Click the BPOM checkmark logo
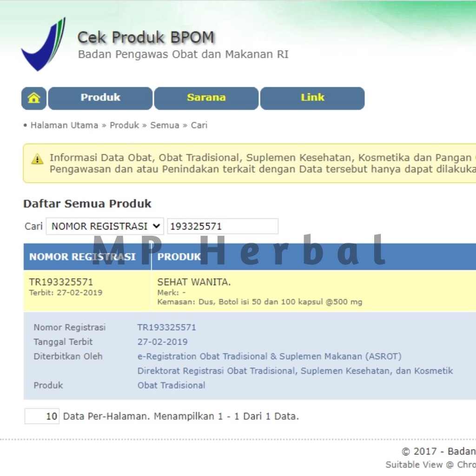 pos(43,44)
